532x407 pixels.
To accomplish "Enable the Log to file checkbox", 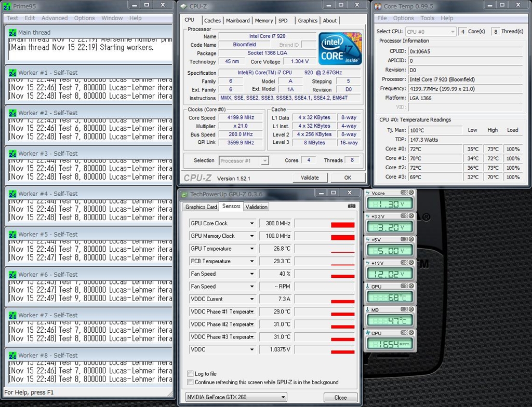I will (190, 374).
